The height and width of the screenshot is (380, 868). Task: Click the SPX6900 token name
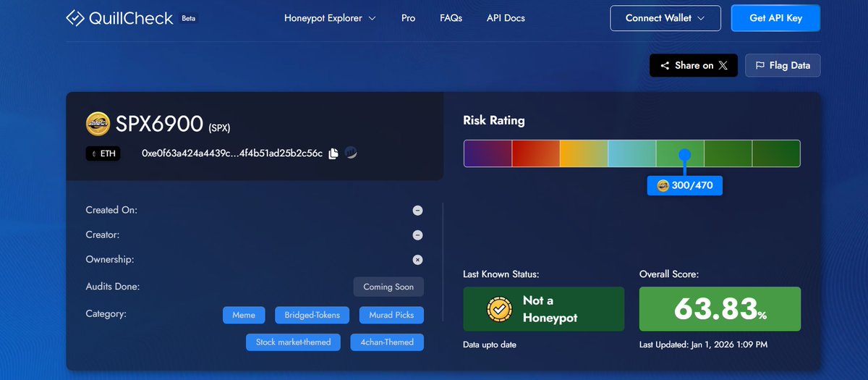pos(159,124)
